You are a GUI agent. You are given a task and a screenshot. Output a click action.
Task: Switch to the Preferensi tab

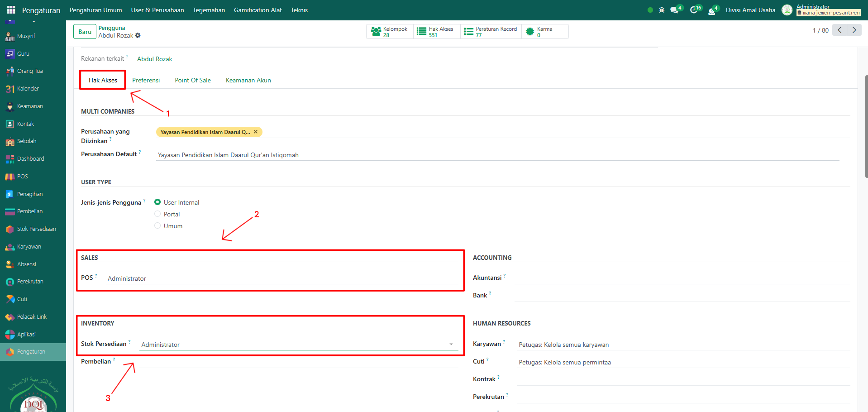pos(146,80)
